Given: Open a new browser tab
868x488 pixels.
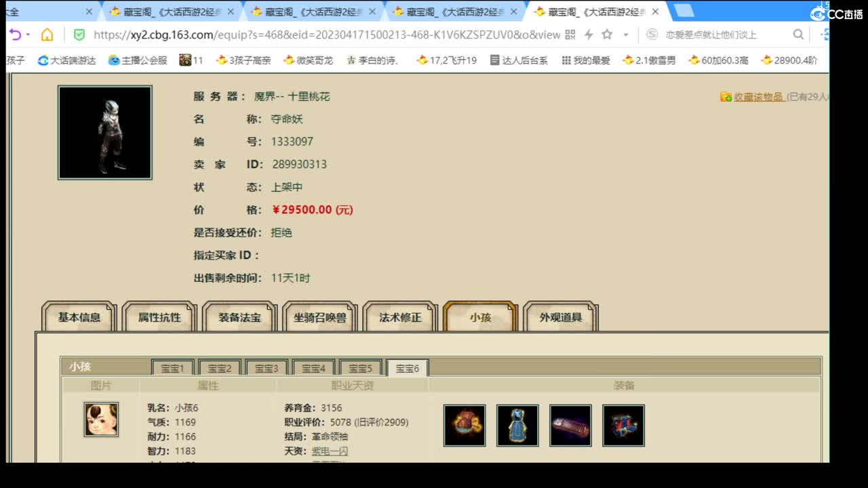Looking at the screenshot, I should point(684,11).
